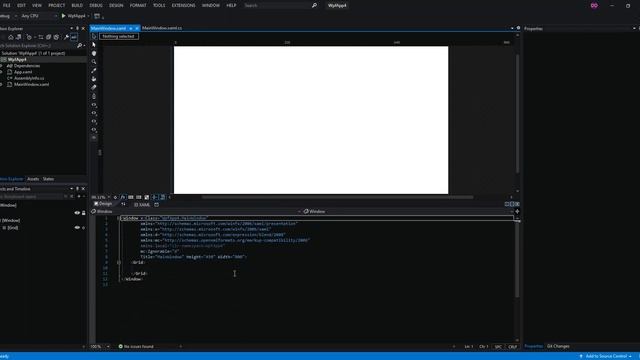This screenshot has height=360, width=640.
Task: Click the Search Solution Explorer field
Action: tap(38, 46)
